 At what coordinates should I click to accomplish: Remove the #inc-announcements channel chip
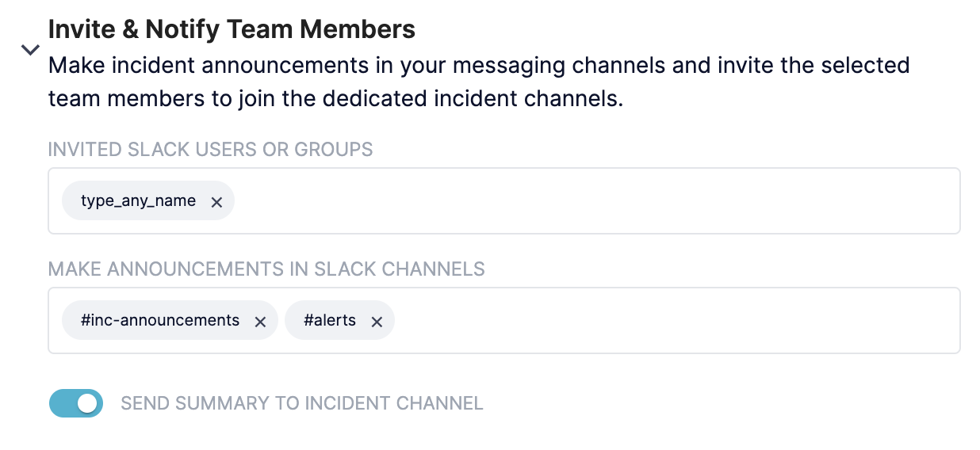point(259,322)
